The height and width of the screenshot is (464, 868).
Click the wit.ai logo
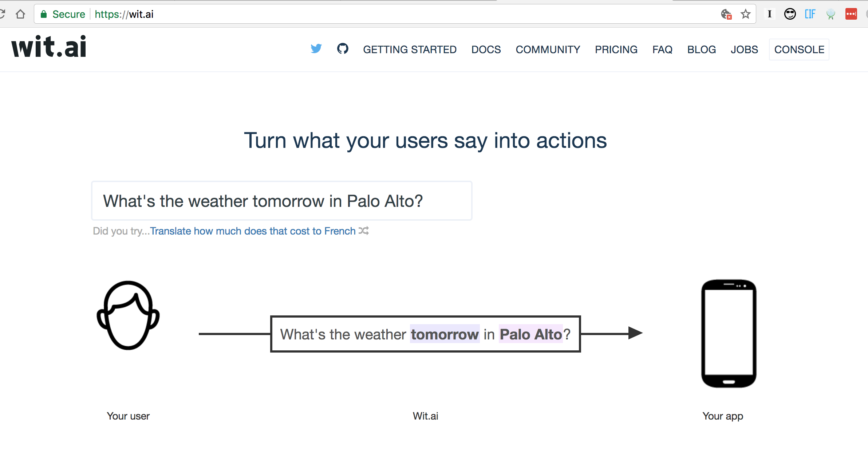pos(49,47)
